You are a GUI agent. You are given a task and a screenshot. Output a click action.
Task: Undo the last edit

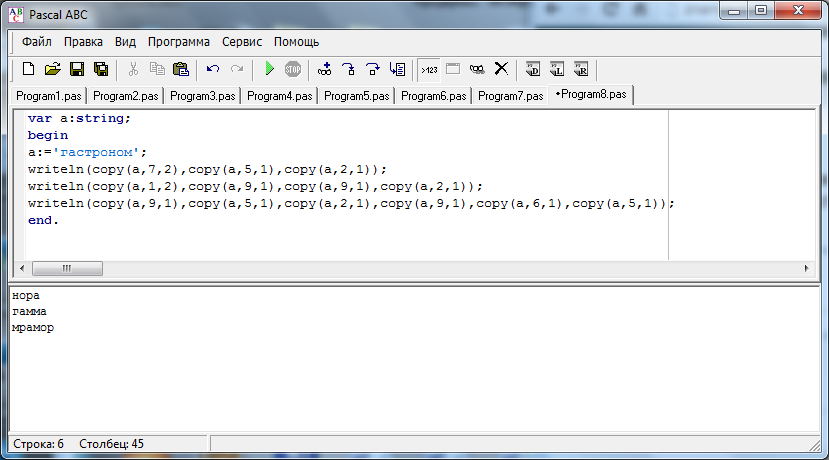(213, 69)
